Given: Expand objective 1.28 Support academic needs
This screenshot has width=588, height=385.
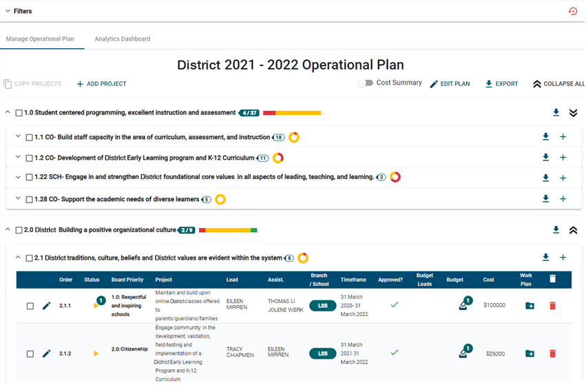Looking at the screenshot, I should click(x=18, y=199).
